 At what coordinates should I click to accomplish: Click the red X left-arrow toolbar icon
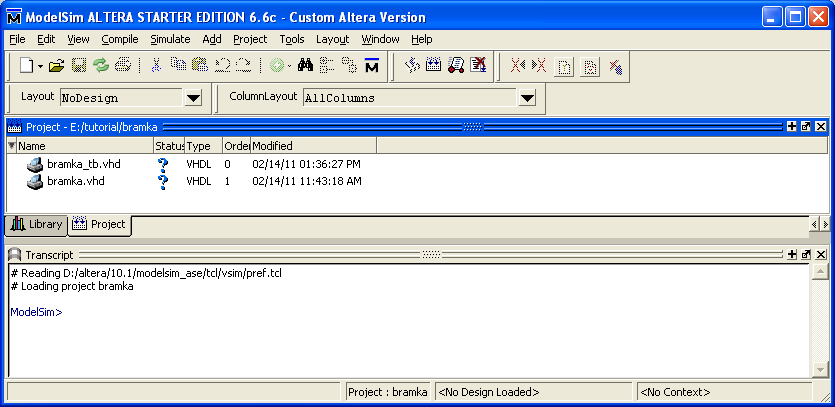click(x=518, y=66)
